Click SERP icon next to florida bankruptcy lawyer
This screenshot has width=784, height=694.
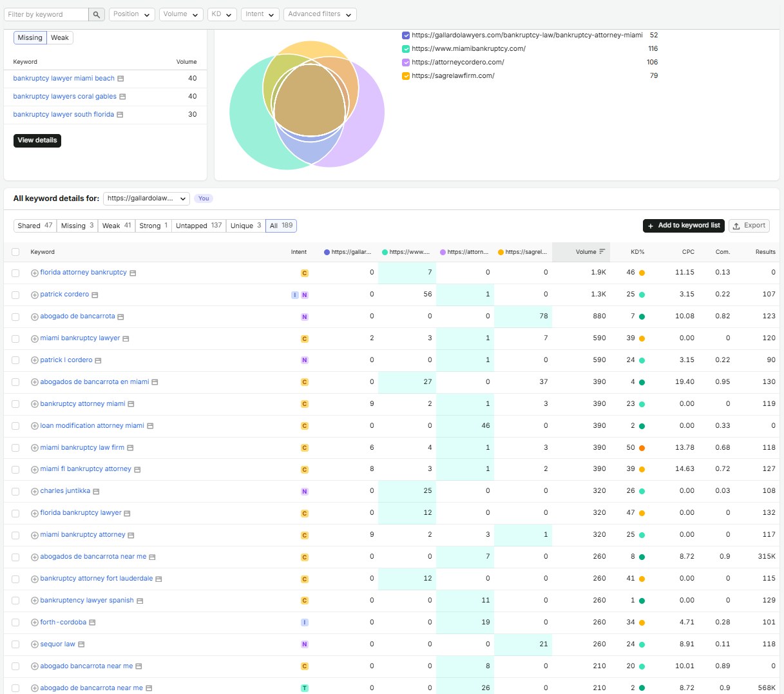point(127,514)
